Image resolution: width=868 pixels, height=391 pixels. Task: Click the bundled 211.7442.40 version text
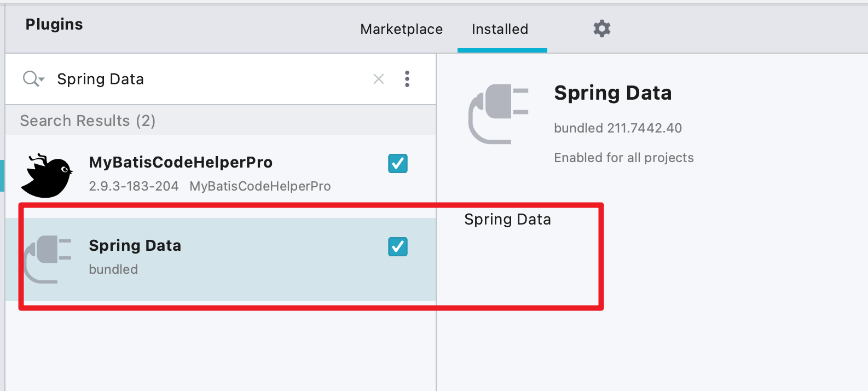tap(618, 128)
